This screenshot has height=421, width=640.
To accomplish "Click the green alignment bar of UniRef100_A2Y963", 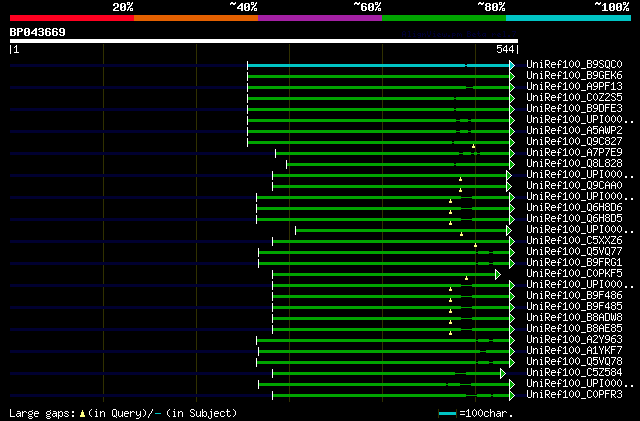I will [383, 341].
